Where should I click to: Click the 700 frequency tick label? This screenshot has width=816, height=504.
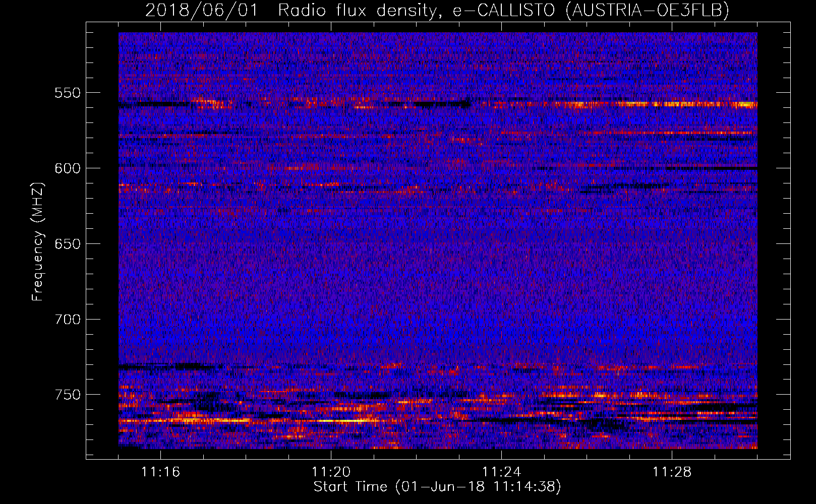68,320
